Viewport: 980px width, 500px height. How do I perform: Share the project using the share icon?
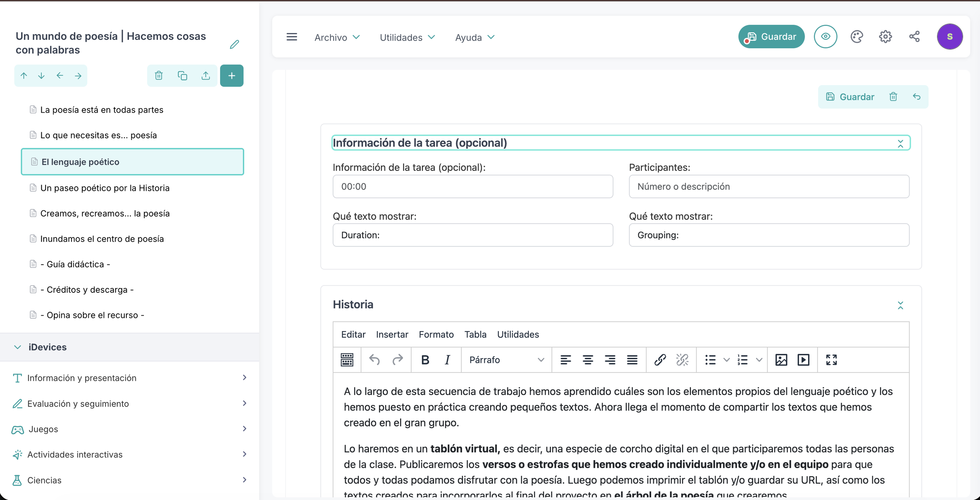pyautogui.click(x=915, y=36)
